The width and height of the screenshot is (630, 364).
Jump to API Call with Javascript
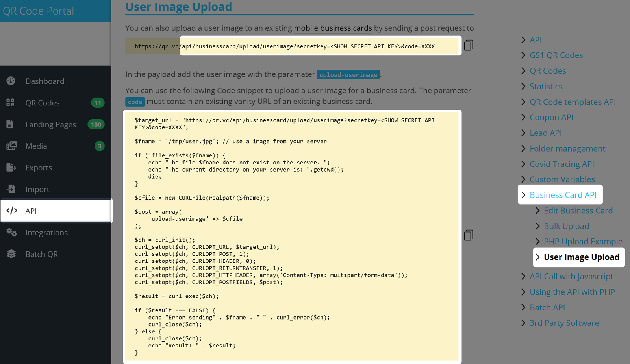point(571,277)
